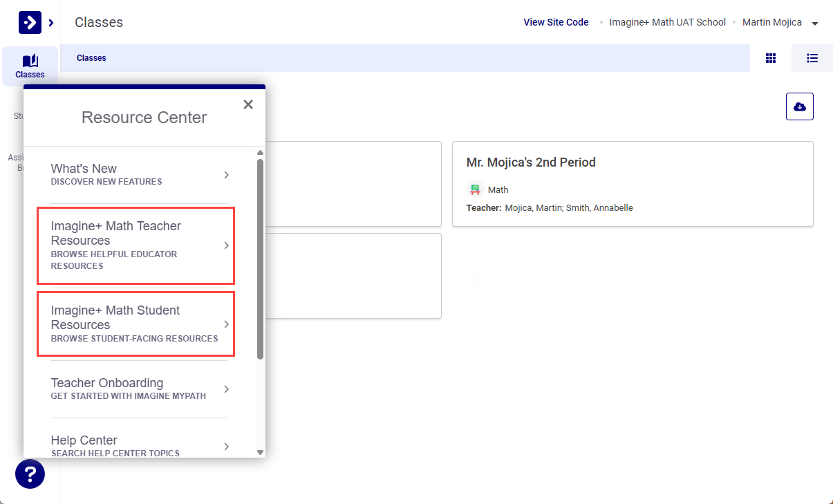
Task: Click the teacher names Mojica, Martin; Smith, Annabelle
Action: tap(569, 207)
